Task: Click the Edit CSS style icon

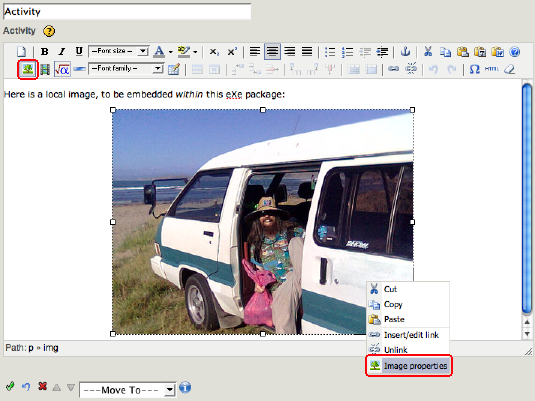Action: (174, 69)
